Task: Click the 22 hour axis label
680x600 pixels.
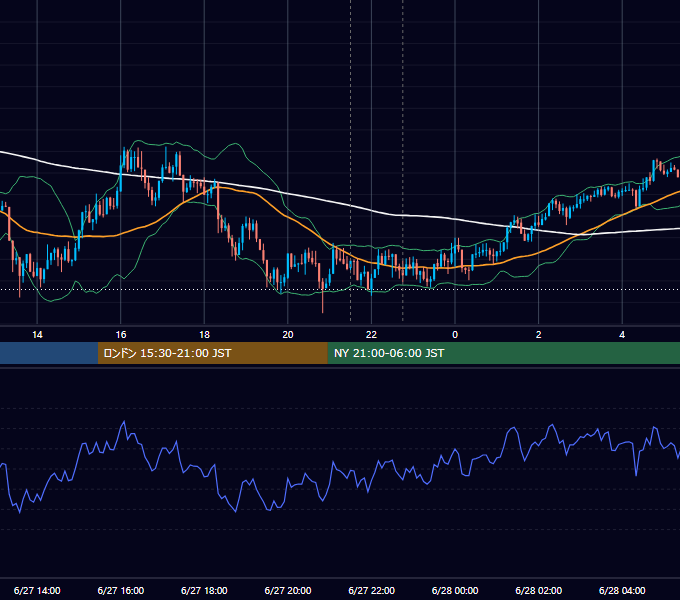Action: (371, 335)
